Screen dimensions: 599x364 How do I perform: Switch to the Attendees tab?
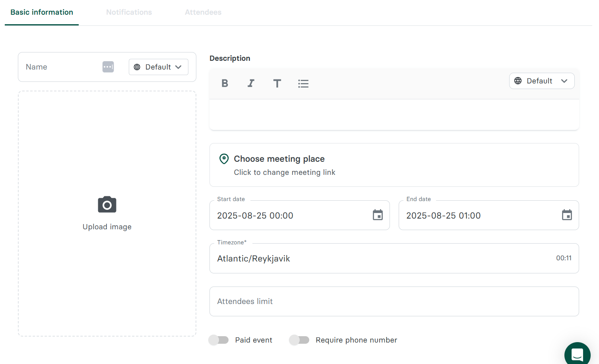coord(203,12)
